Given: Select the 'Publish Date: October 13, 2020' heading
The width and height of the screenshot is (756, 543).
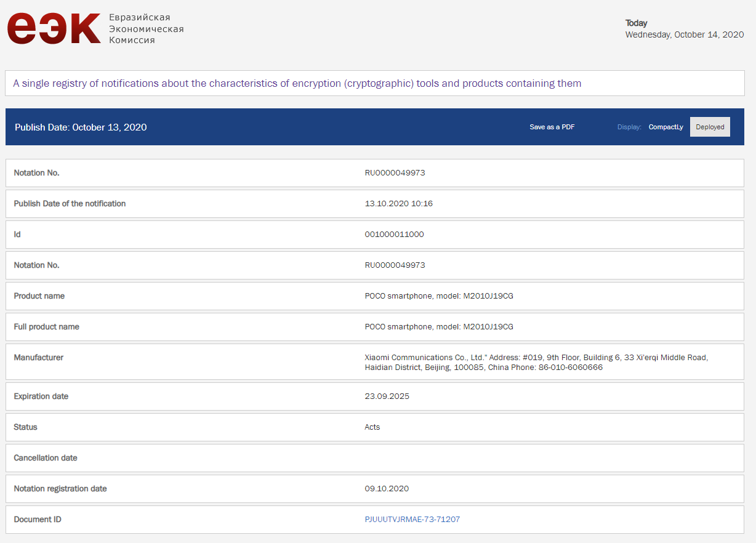Looking at the screenshot, I should click(x=81, y=127).
